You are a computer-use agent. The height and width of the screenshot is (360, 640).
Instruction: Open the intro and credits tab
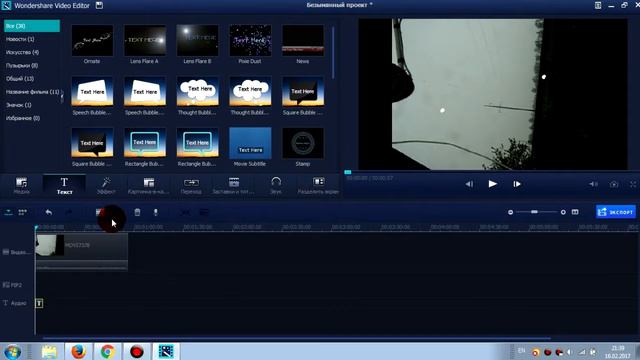(233, 185)
